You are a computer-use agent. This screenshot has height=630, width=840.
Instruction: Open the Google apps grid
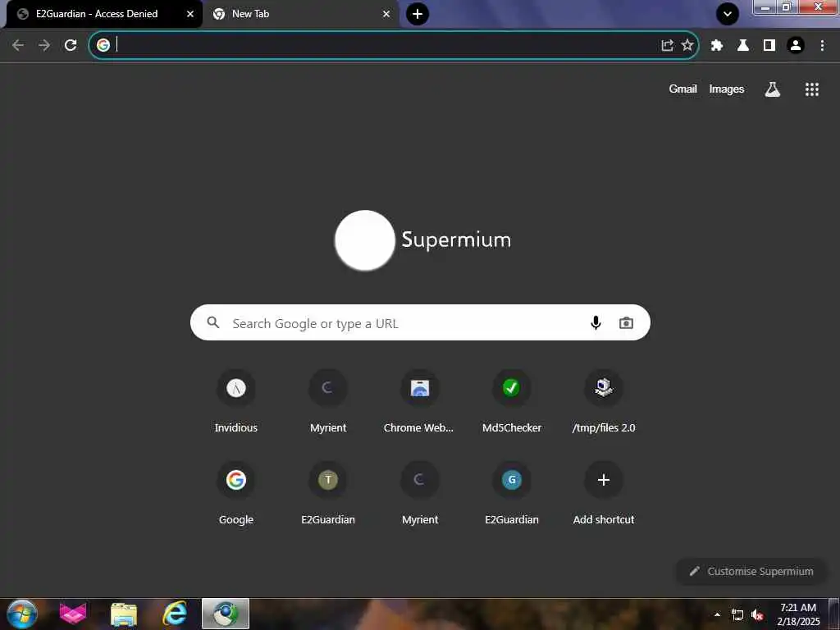pyautogui.click(x=812, y=89)
